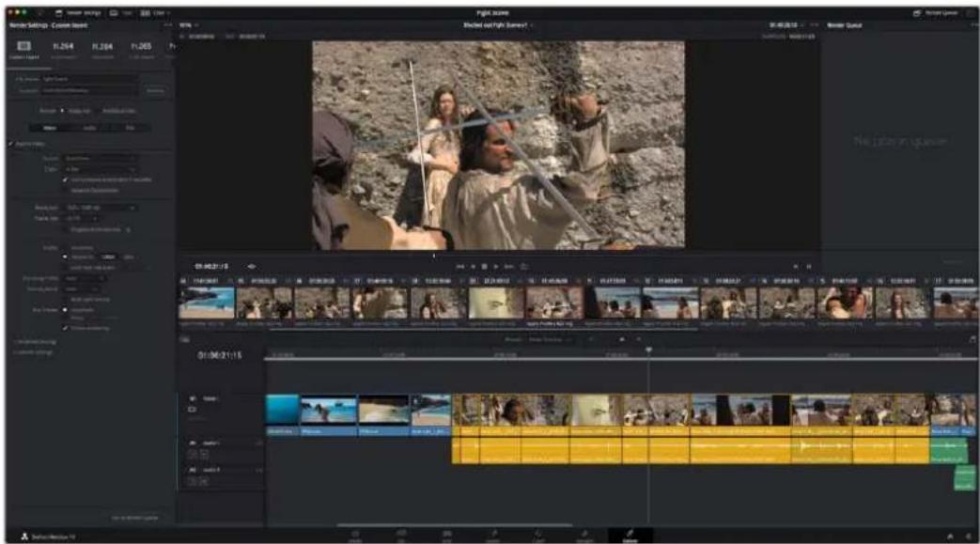The width and height of the screenshot is (980, 544).
Task: Toggle the Tape button in top toolbar
Action: 120,13
